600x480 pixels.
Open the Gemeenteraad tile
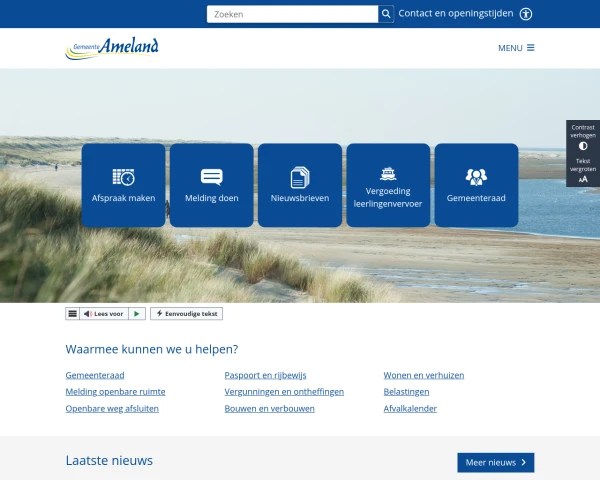click(x=476, y=185)
